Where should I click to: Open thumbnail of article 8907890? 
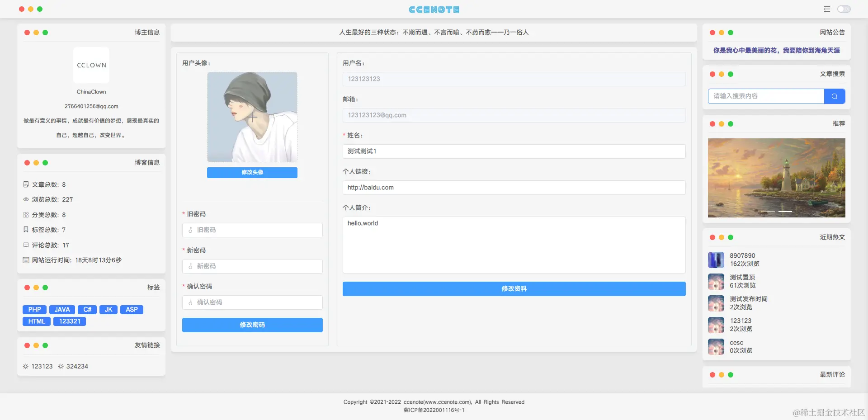click(716, 260)
